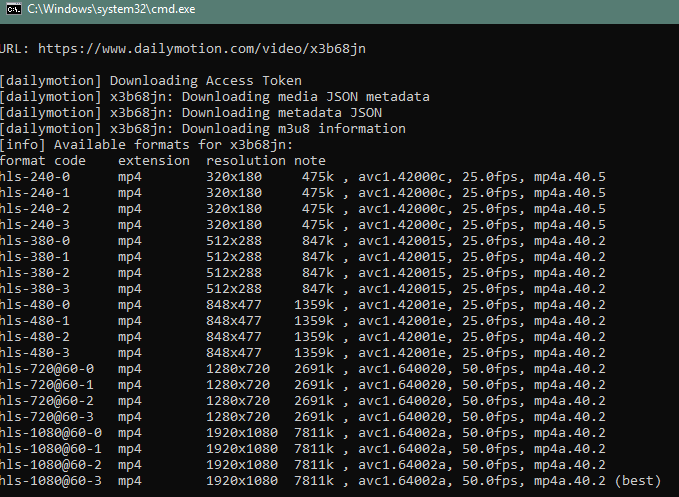Click the 'note' column header

310,161
